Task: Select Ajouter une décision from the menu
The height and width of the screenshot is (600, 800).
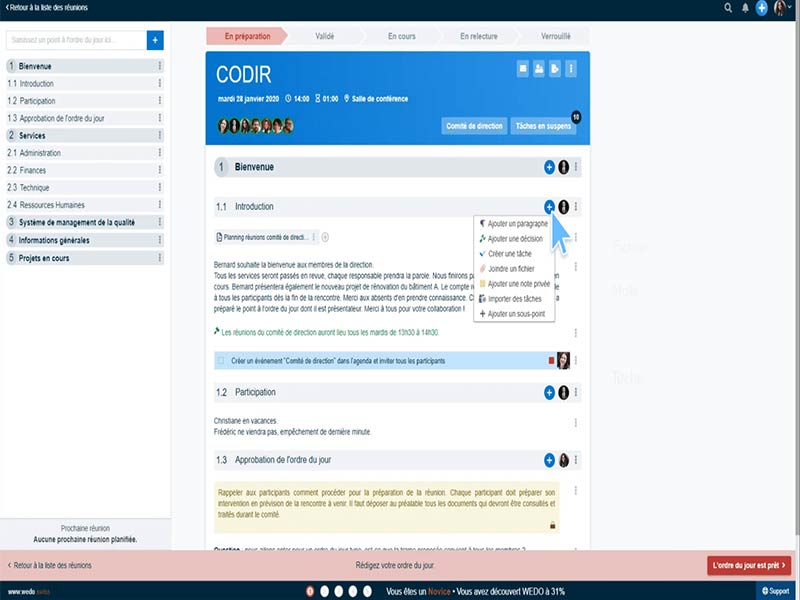Action: [x=516, y=239]
